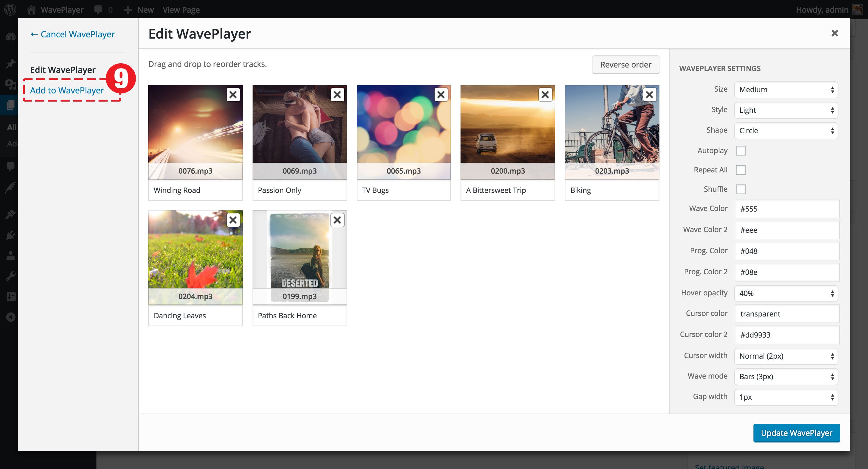Click the Wave Color input field
Viewport: 868px width, 469px height.
(786, 209)
